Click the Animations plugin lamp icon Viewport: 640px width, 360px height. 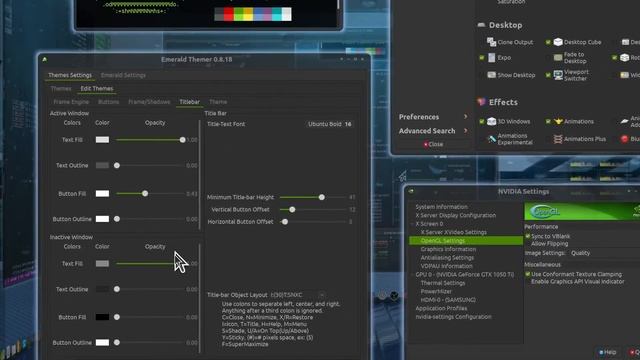558,121
